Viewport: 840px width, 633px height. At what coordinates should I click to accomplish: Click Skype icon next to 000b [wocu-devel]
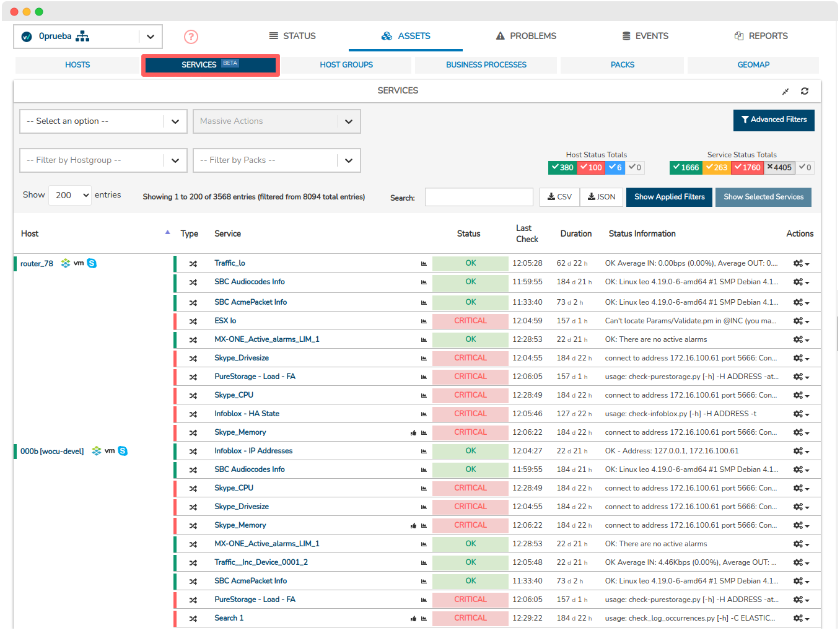coord(123,451)
